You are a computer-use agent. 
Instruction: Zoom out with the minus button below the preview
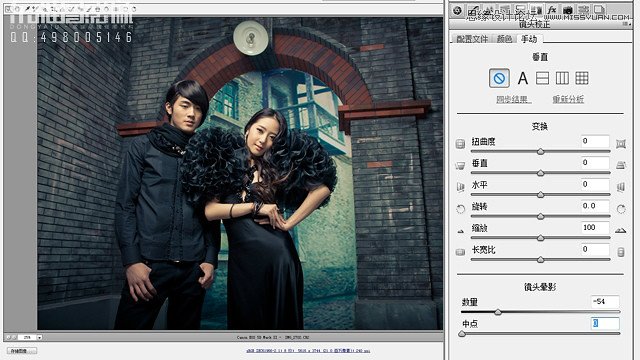pyautogui.click(x=9, y=338)
